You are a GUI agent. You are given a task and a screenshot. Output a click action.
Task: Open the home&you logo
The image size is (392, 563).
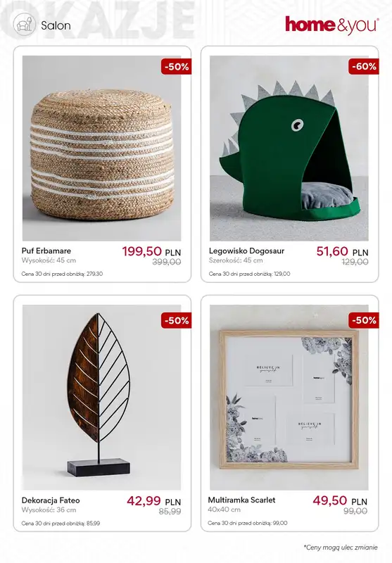[332, 25]
